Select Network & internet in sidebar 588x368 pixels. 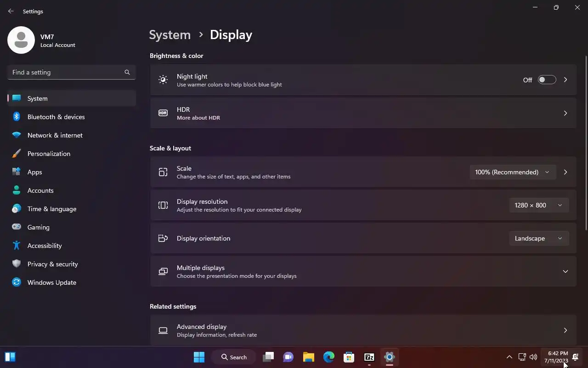click(x=72, y=135)
